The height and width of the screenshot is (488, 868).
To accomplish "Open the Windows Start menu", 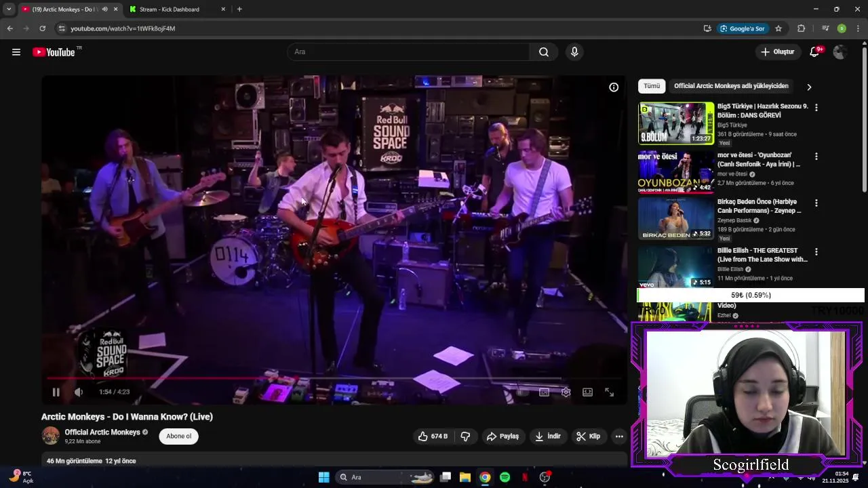I will coord(323,477).
